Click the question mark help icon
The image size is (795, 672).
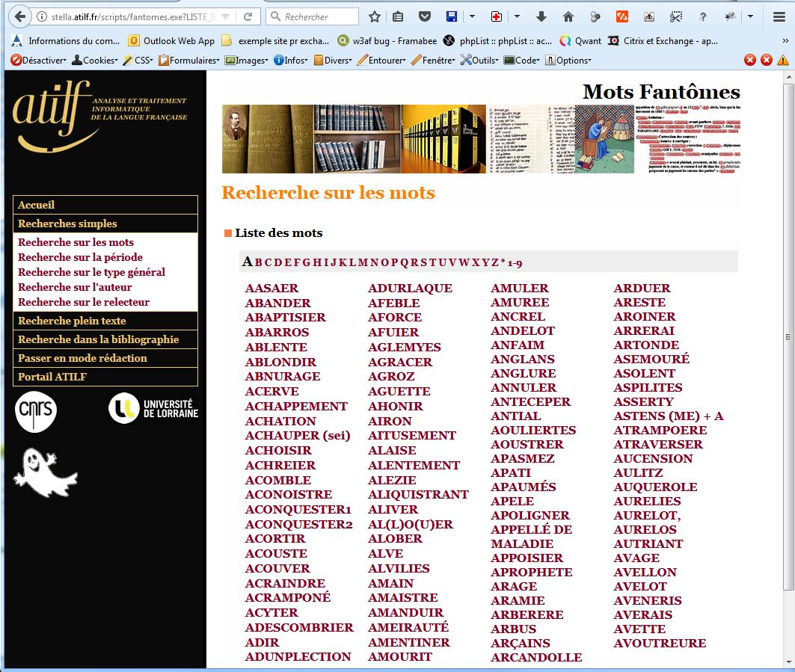tap(702, 16)
